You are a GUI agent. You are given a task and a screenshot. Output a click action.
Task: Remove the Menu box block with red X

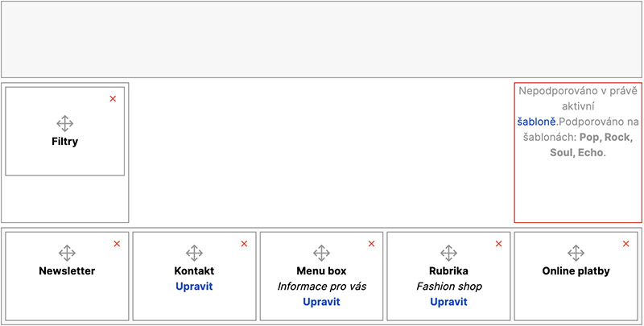pyautogui.click(x=371, y=243)
